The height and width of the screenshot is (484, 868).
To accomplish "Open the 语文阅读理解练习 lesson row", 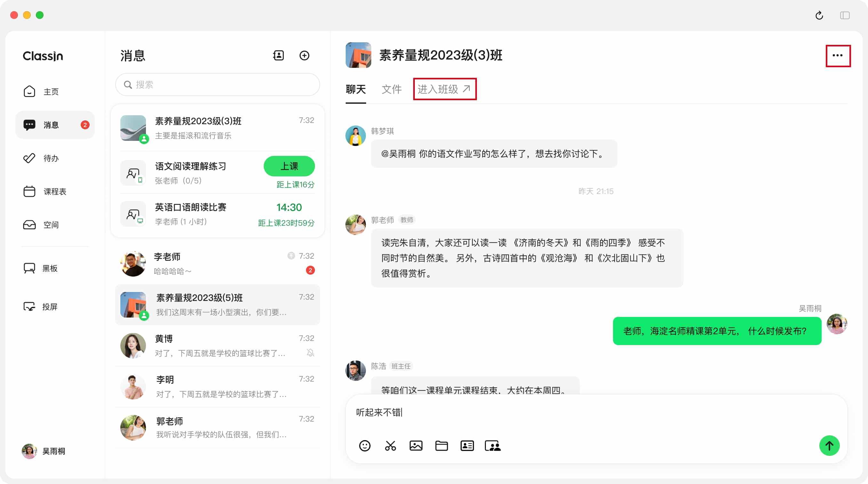I will point(217,173).
